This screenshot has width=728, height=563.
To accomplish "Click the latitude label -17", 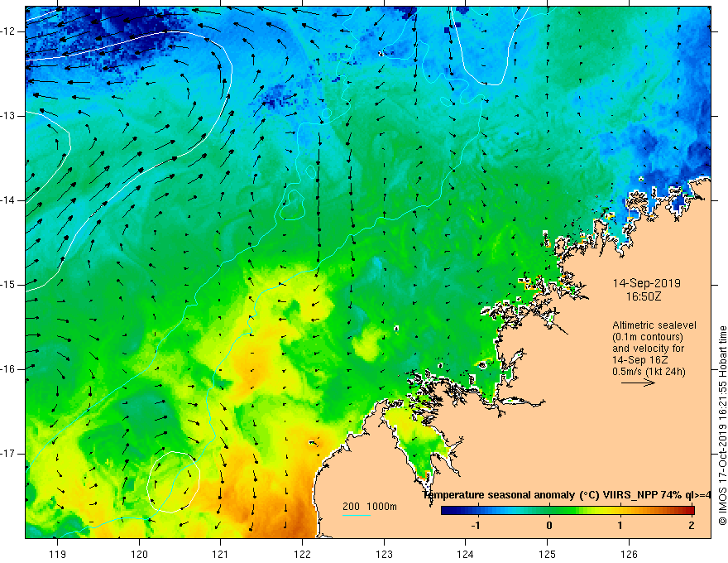I will coord(9,454).
